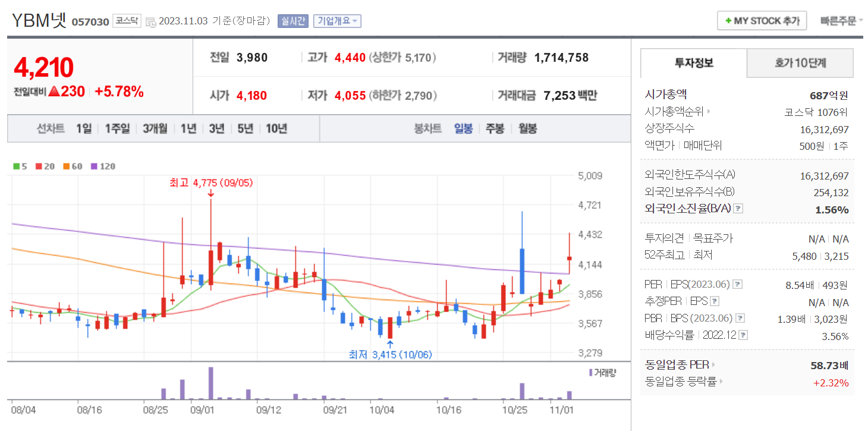Image resolution: width=868 pixels, height=431 pixels.
Task: Click the 코스닥 market badge
Action: (x=127, y=21)
